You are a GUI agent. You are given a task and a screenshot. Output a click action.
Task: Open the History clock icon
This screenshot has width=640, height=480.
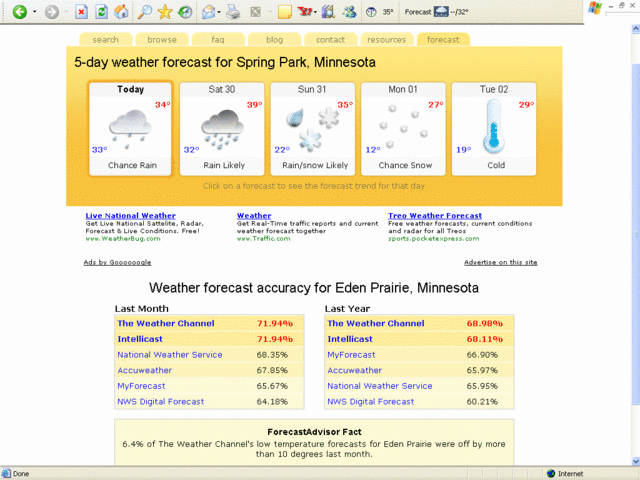click(185, 12)
